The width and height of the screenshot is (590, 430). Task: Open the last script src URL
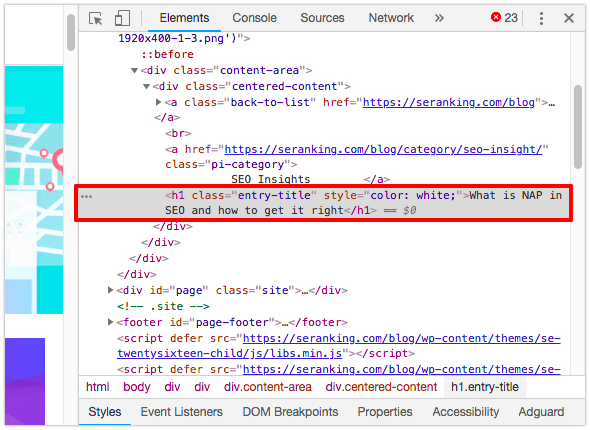(401, 369)
